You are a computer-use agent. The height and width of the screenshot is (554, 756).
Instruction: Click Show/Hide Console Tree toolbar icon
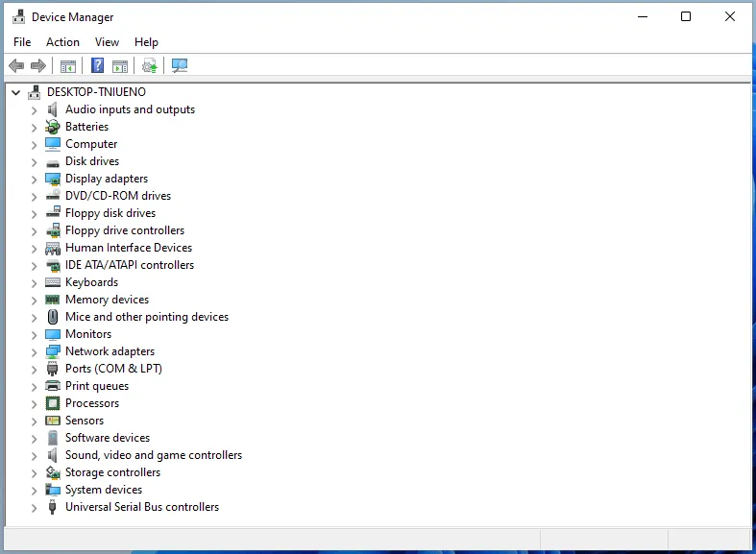(x=68, y=65)
